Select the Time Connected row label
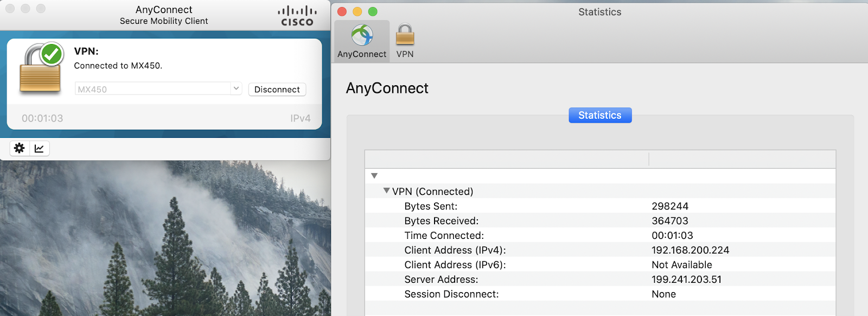The width and height of the screenshot is (868, 316). (444, 236)
